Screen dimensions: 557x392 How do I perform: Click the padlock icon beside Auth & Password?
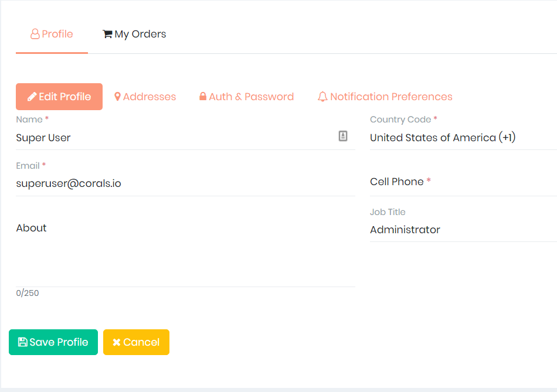[x=203, y=97]
